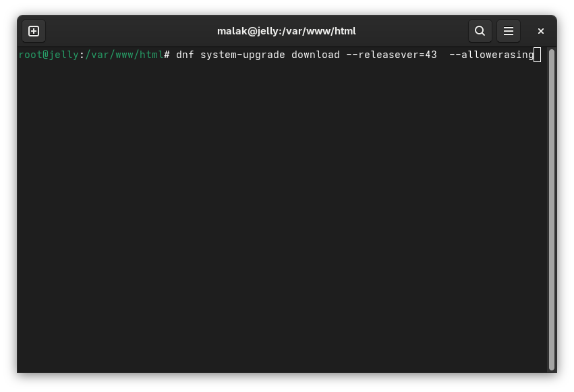The height and width of the screenshot is (392, 574).
Task: Click the search magnifier icon
Action: pyautogui.click(x=480, y=31)
